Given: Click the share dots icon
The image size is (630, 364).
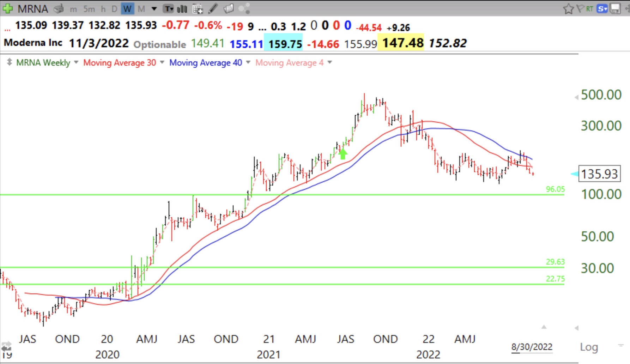Looking at the screenshot, I should pyautogui.click(x=244, y=8).
